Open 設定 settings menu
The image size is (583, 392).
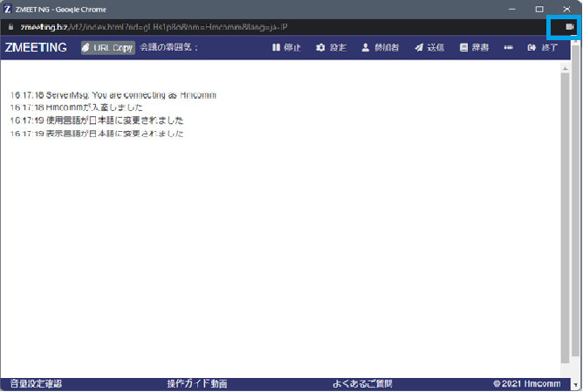332,48
